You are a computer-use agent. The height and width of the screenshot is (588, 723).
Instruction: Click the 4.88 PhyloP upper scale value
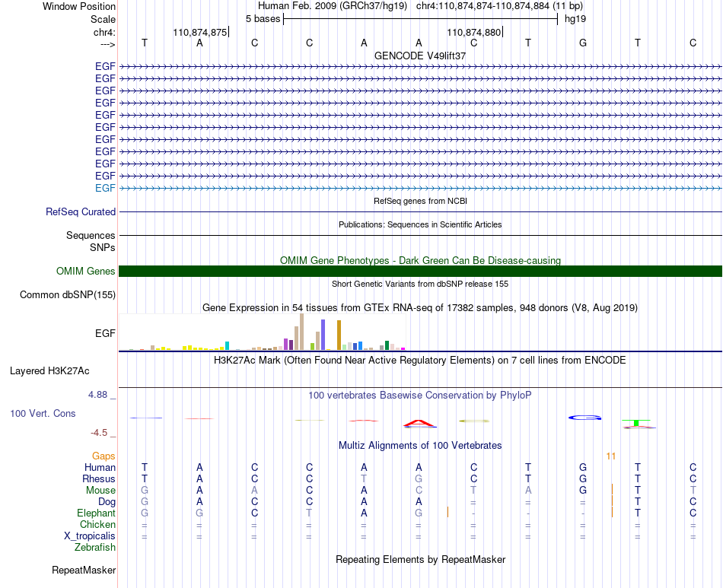[97, 395]
